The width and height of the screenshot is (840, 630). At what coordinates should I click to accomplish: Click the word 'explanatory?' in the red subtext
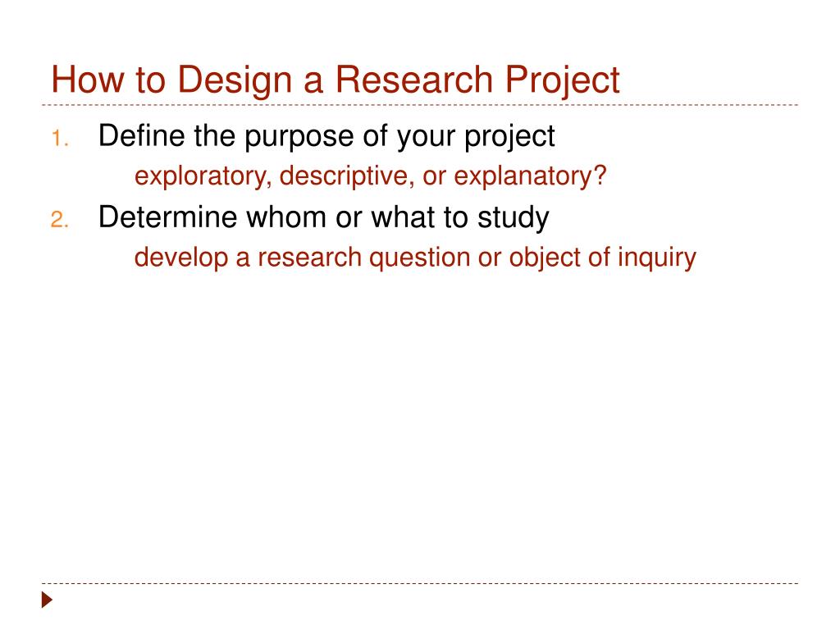(531, 177)
